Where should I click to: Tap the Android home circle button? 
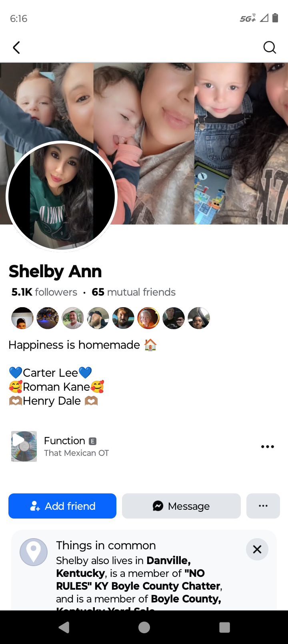click(x=144, y=627)
